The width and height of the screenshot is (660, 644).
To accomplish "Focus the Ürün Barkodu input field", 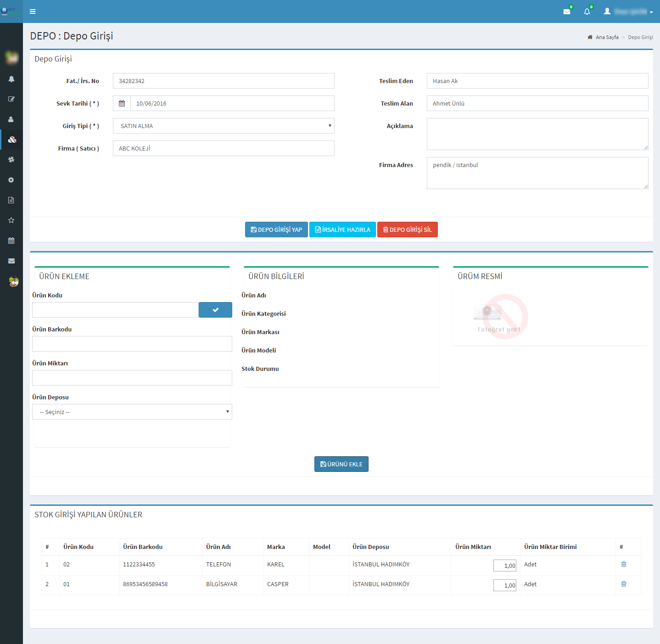I will (x=132, y=344).
